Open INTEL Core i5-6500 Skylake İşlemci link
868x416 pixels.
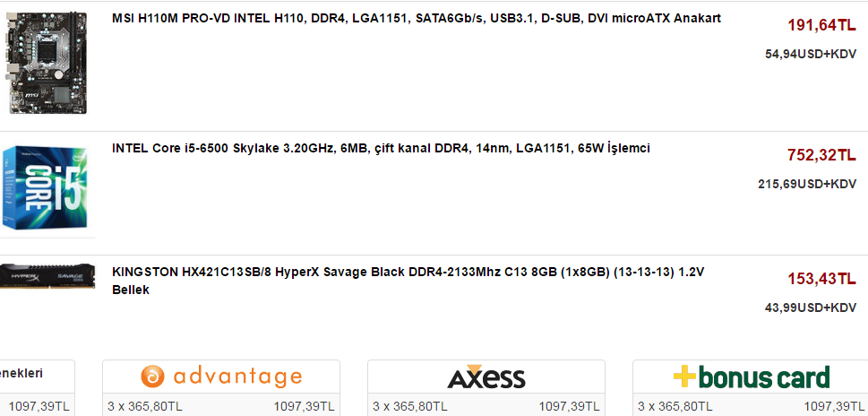pyautogui.click(x=381, y=149)
